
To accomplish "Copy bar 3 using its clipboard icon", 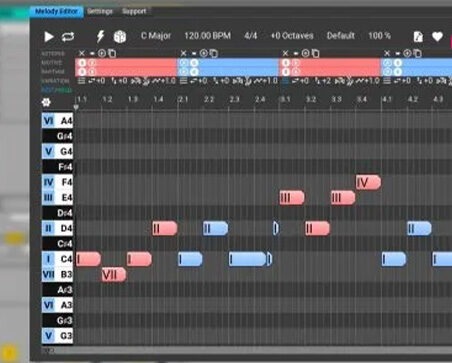I will point(315,53).
